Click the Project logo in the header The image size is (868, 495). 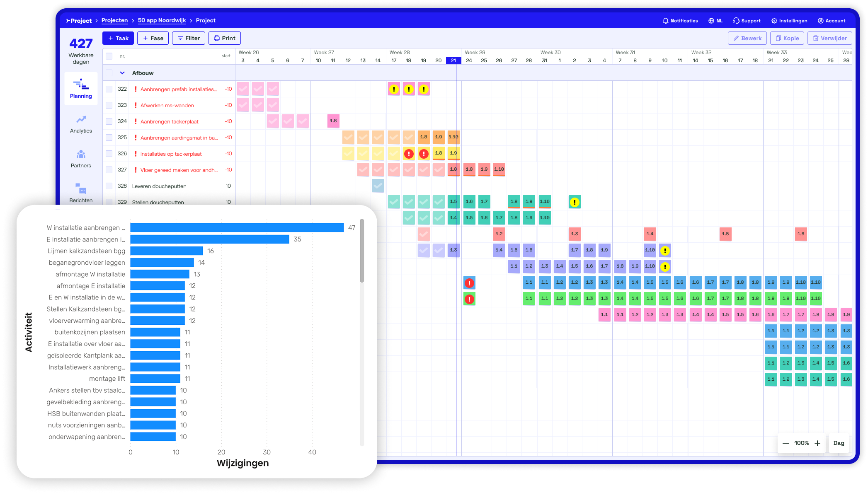[x=79, y=21]
